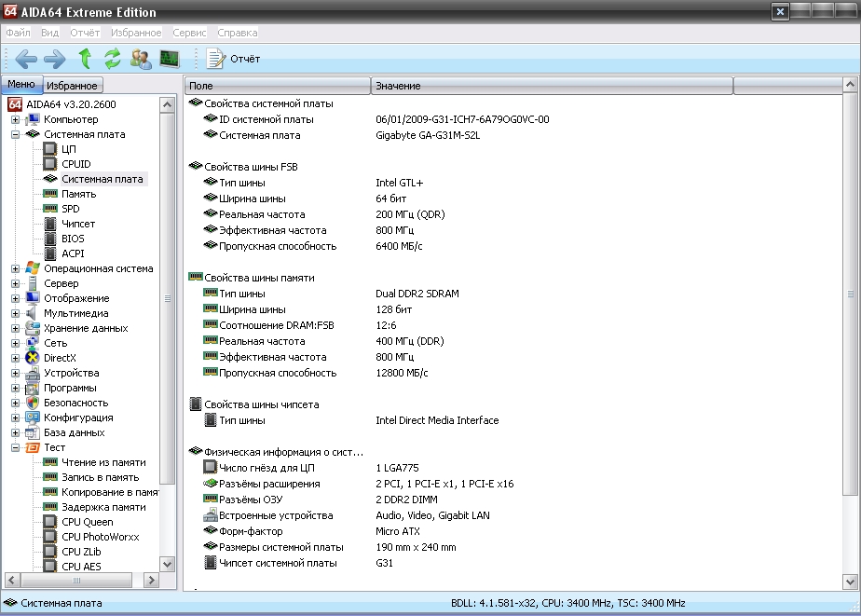
Task: Open ACPI in the tree
Action: tap(73, 253)
